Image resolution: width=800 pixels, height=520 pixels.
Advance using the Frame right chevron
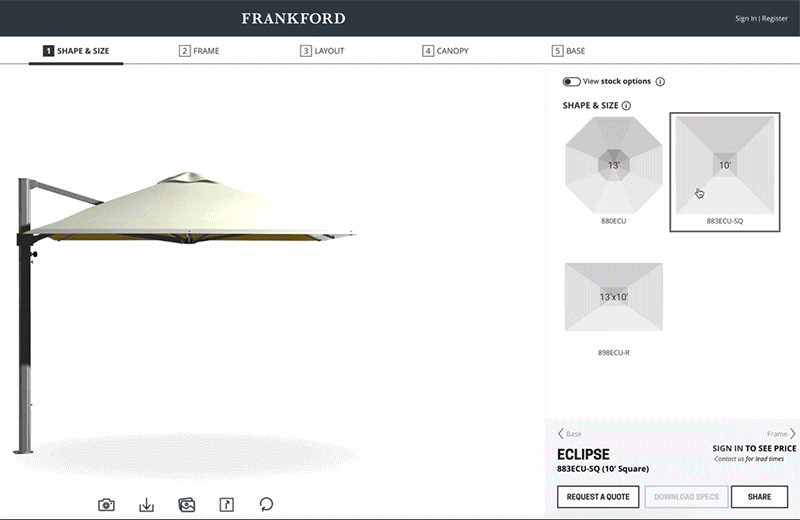(792, 434)
